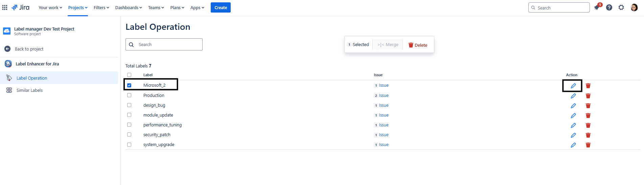
Task: Click the edit pencil for performance_tuning
Action: (573, 125)
